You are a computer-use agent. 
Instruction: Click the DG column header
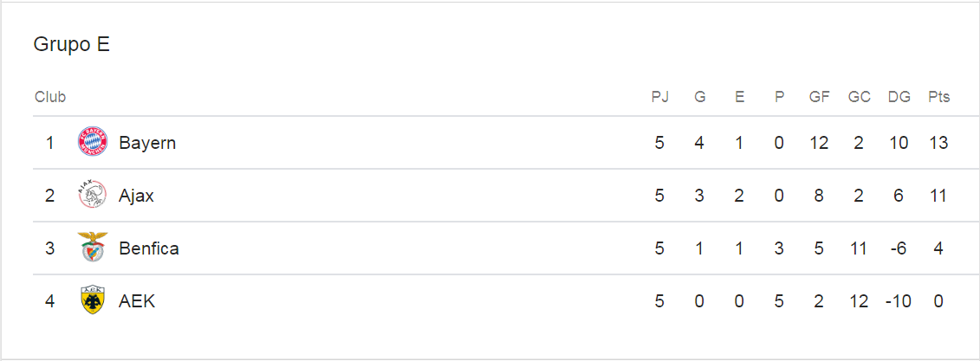coord(899,98)
